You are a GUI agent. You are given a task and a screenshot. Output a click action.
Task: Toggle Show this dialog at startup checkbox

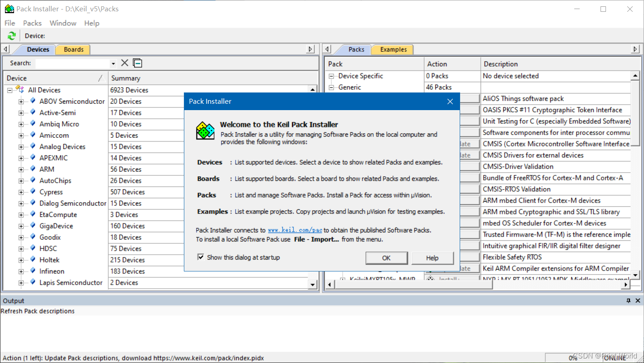(201, 257)
